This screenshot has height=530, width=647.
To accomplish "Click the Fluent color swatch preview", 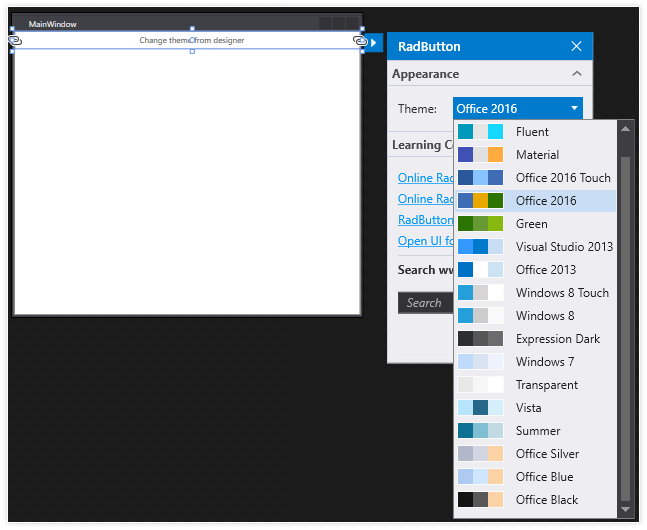I will click(480, 132).
